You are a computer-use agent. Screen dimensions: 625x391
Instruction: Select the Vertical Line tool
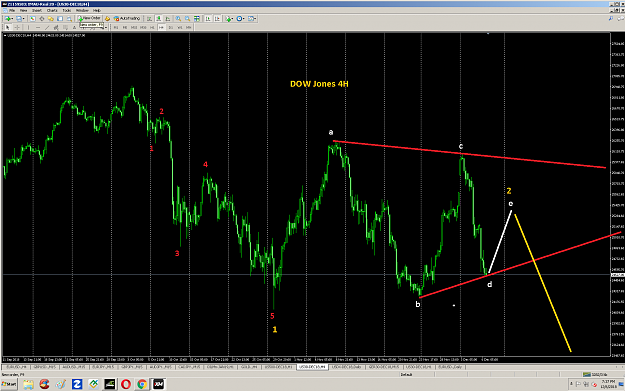(28, 27)
